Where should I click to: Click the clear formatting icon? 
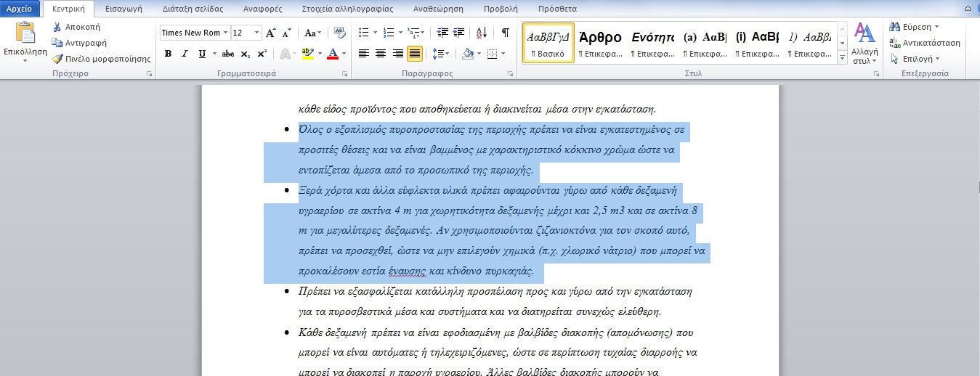point(340,33)
